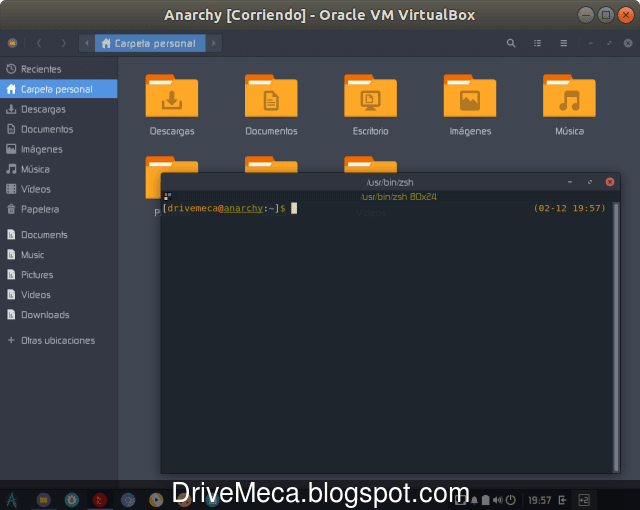
Task: Click the logout icon in taskbar
Action: (x=562, y=500)
